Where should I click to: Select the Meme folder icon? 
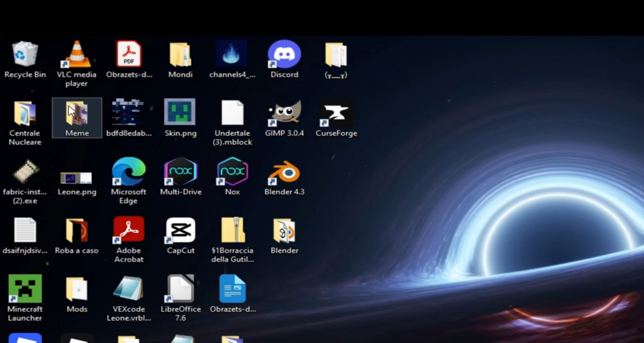click(x=77, y=113)
